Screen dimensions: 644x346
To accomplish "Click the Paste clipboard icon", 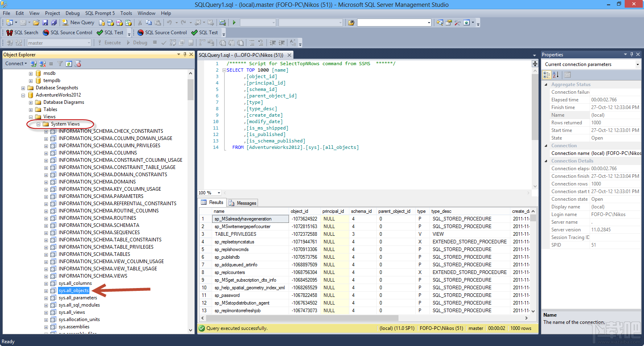I will (158, 23).
